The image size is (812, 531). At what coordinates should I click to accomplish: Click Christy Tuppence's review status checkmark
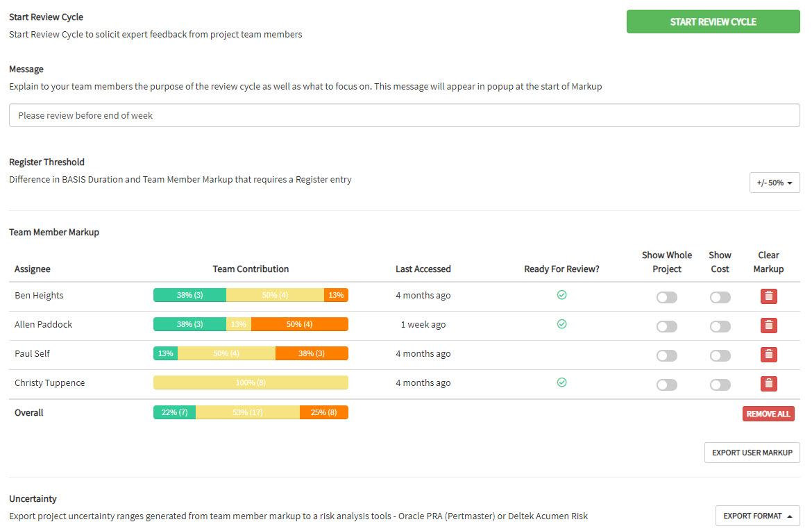561,382
